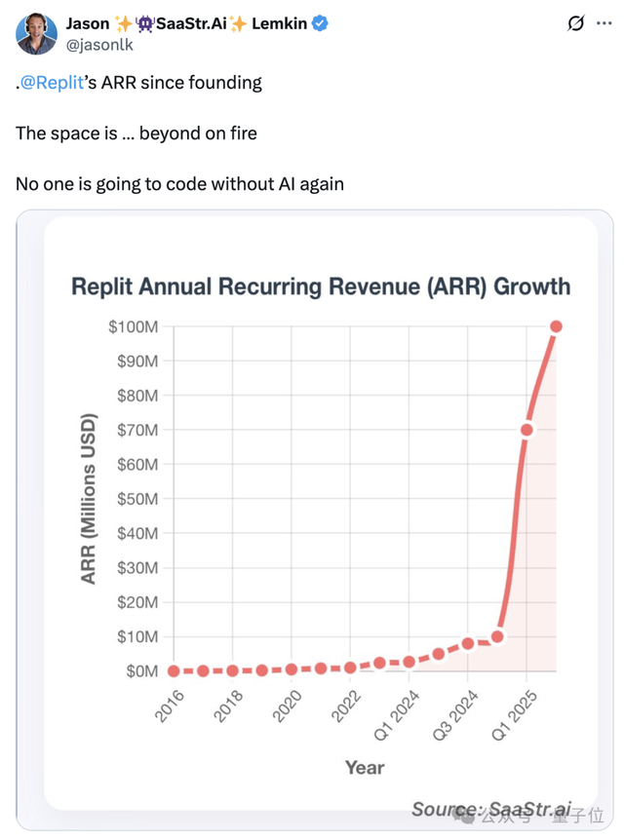Select the $70M data point on curve
Image resolution: width=624 pixels, height=840 pixels.
click(526, 430)
